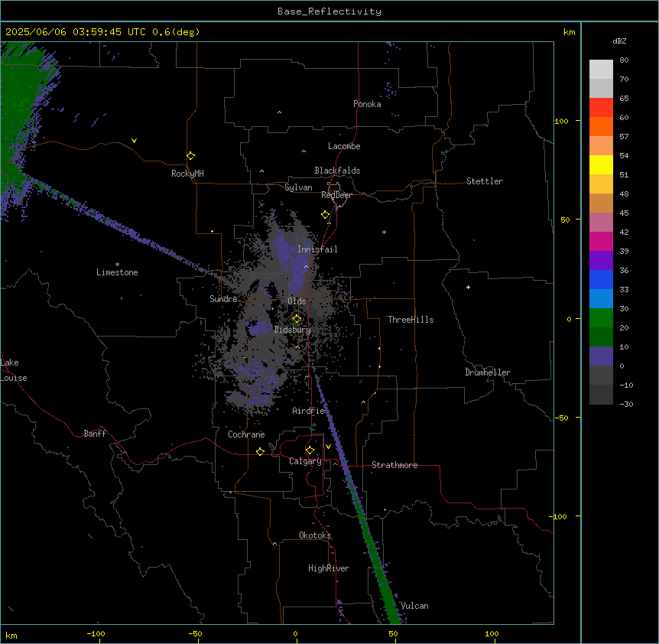
Task: Click the Strathmore label
Action: click(x=394, y=465)
